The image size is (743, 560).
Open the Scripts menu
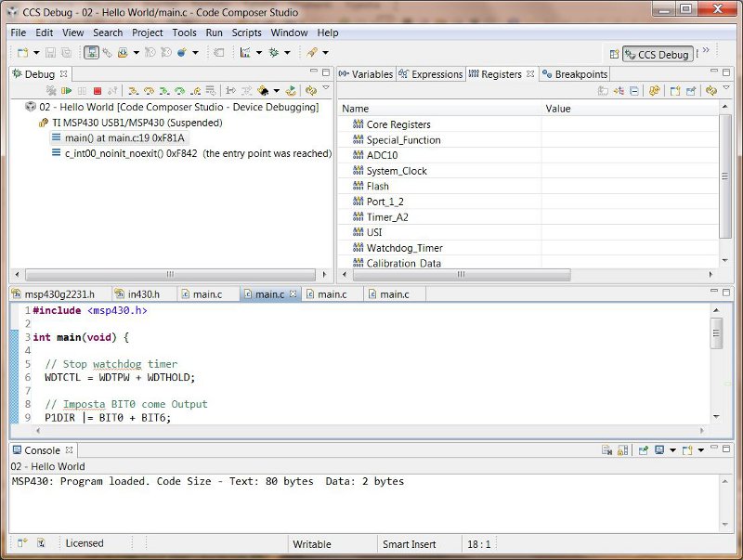point(246,33)
